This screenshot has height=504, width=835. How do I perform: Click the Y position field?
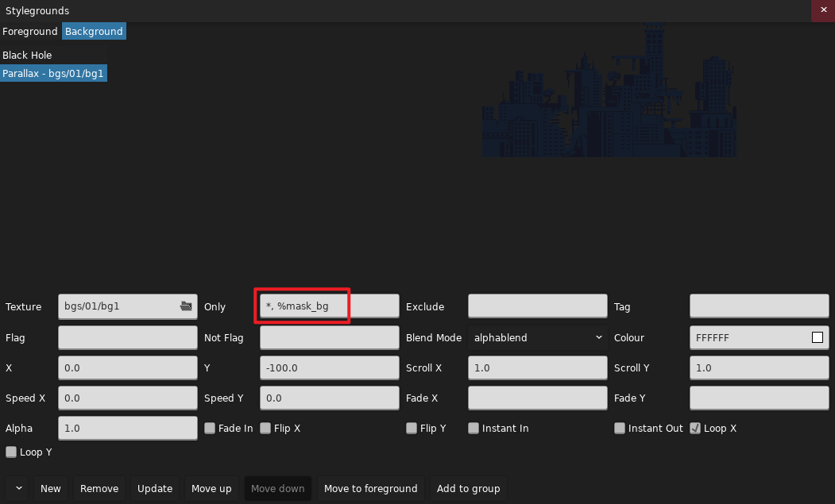click(329, 367)
